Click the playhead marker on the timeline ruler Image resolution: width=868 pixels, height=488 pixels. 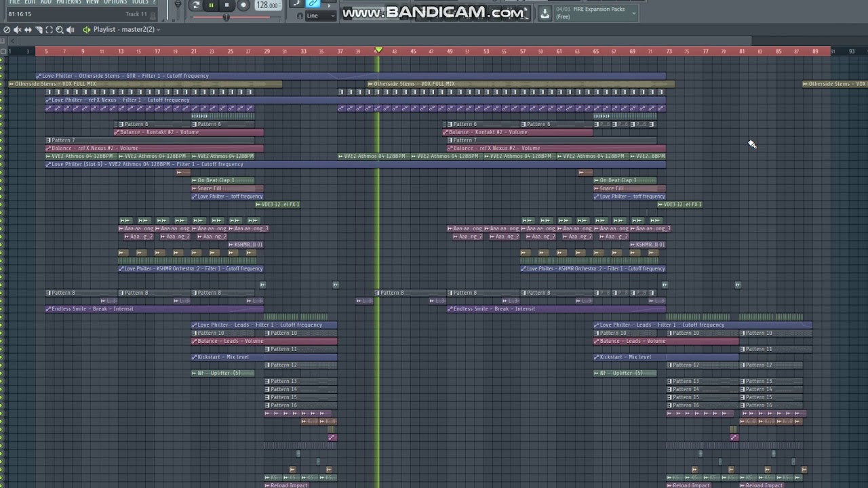[378, 51]
